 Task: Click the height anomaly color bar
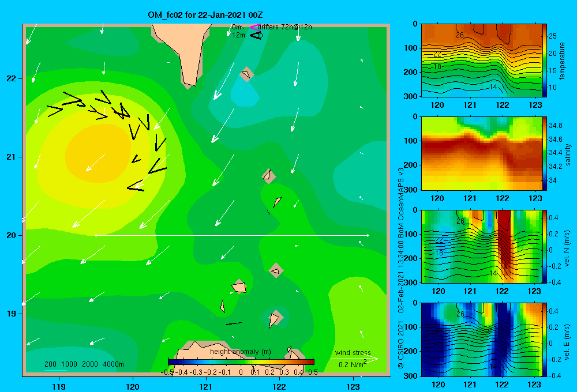[241, 361]
